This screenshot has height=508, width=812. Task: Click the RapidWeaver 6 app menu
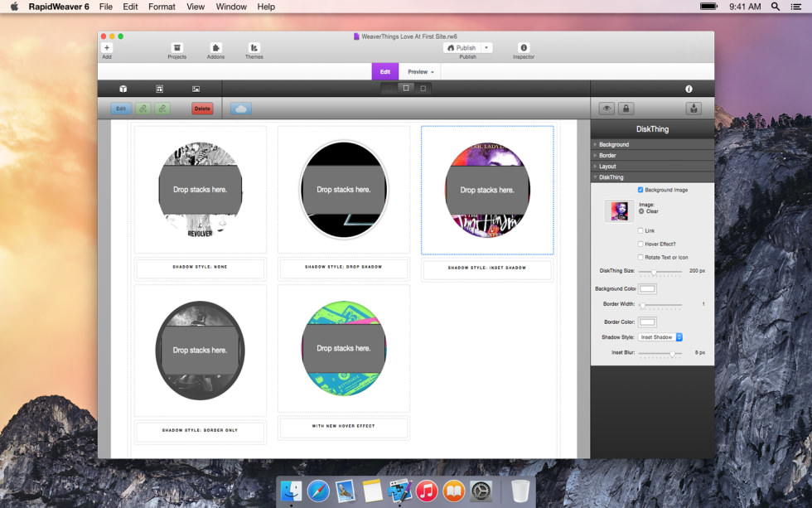coord(59,7)
